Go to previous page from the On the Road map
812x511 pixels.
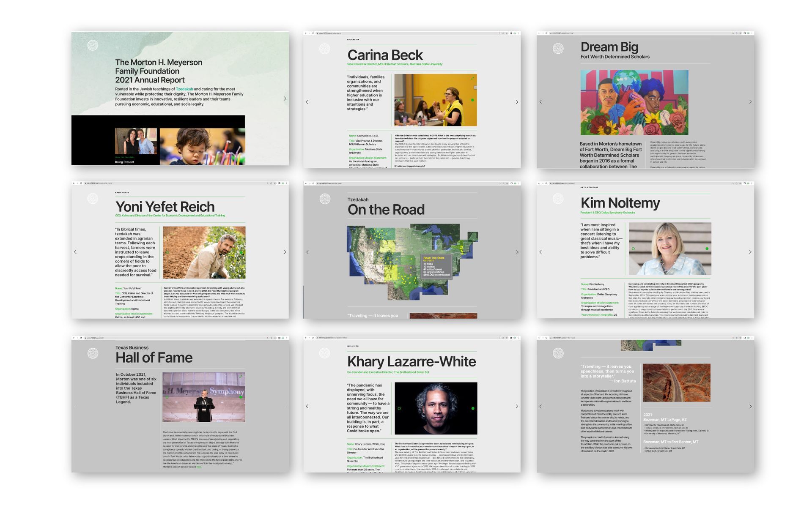307,252
